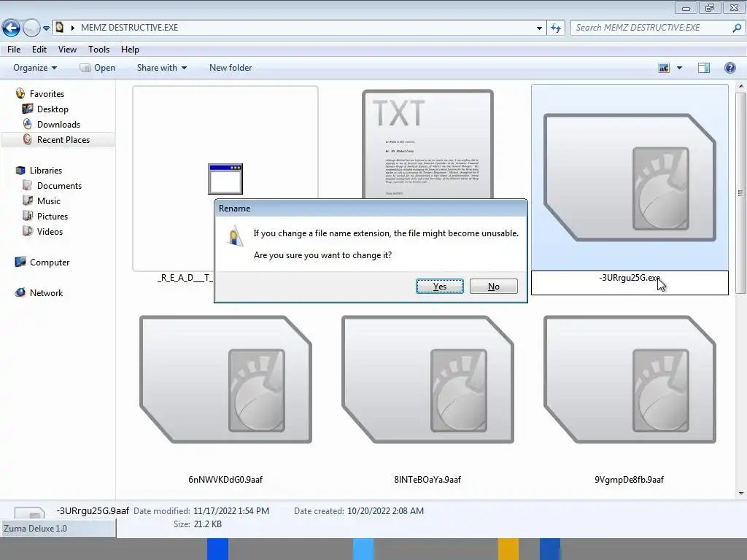The height and width of the screenshot is (560, 747).
Task: Open the Videos library
Action: (x=50, y=231)
